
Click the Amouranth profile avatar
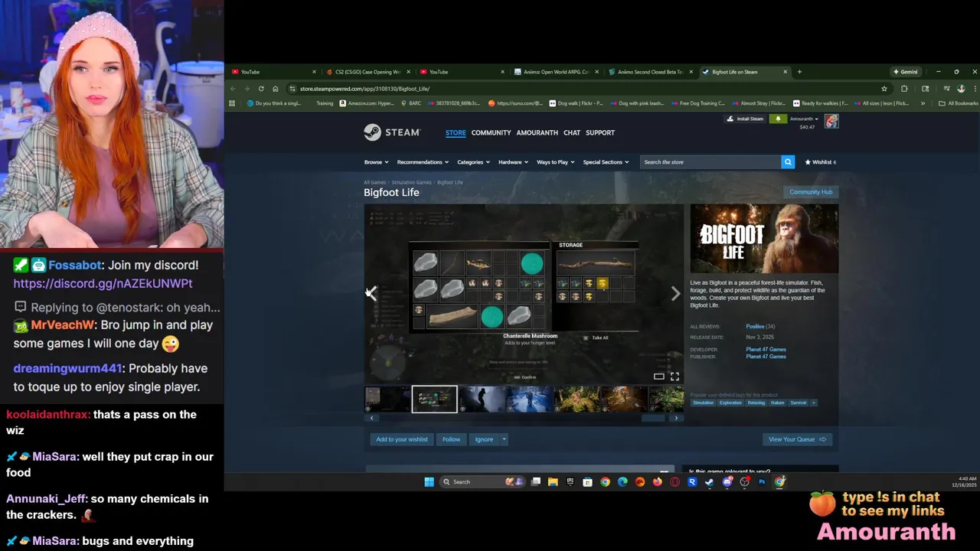point(831,121)
